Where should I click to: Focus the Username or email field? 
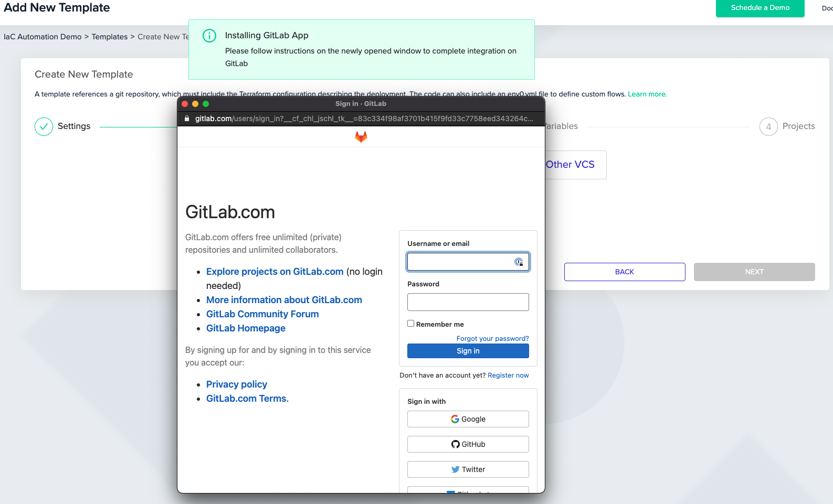[x=468, y=262]
